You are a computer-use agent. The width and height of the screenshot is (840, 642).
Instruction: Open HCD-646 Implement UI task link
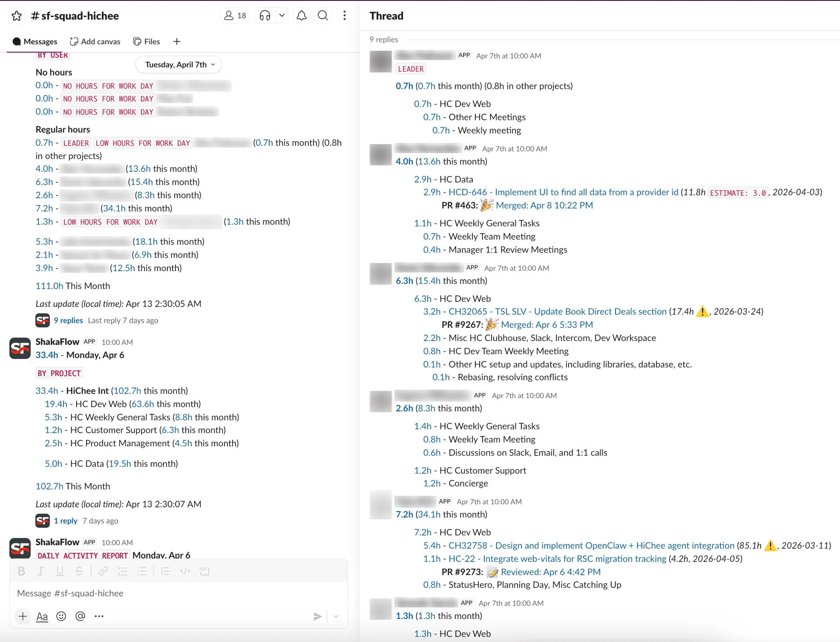(563, 192)
